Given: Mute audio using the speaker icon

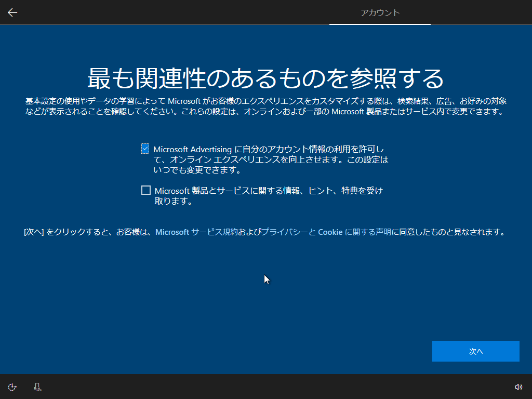Looking at the screenshot, I should (519, 387).
